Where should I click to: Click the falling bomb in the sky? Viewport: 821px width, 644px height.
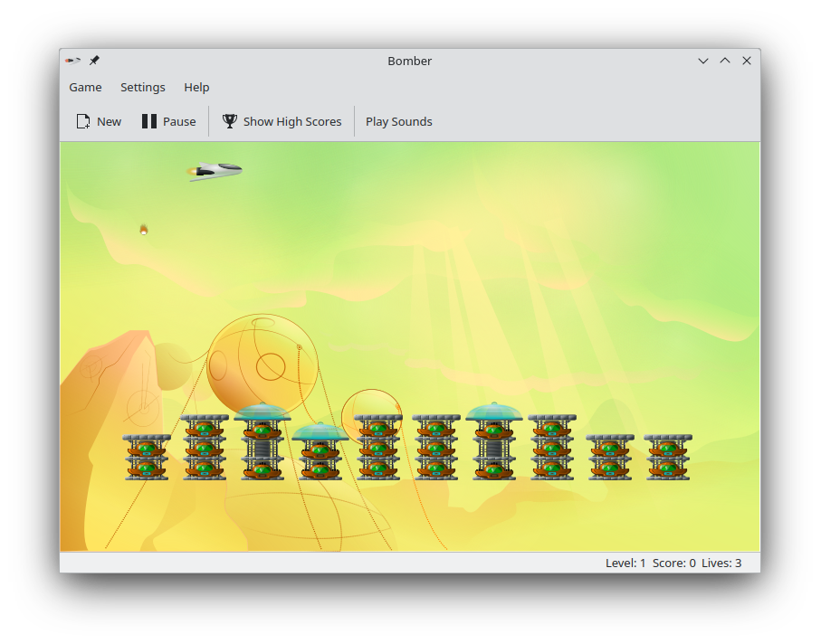tap(143, 230)
